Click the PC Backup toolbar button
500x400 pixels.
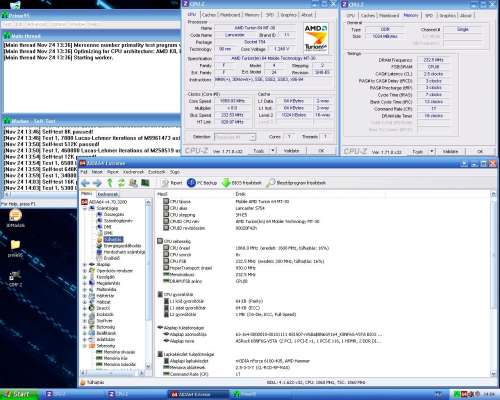[x=202, y=183]
